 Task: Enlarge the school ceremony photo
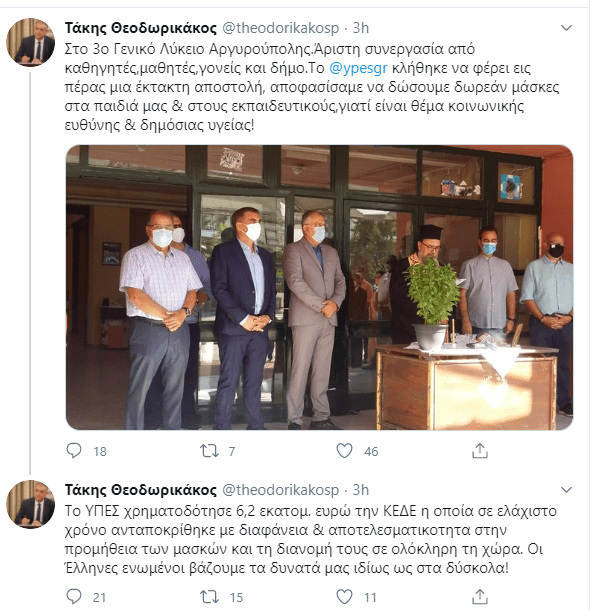[319, 287]
